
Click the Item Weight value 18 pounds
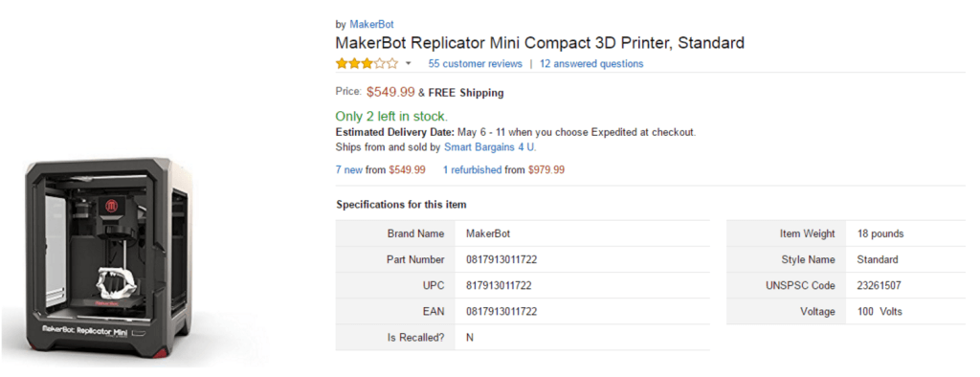880,233
